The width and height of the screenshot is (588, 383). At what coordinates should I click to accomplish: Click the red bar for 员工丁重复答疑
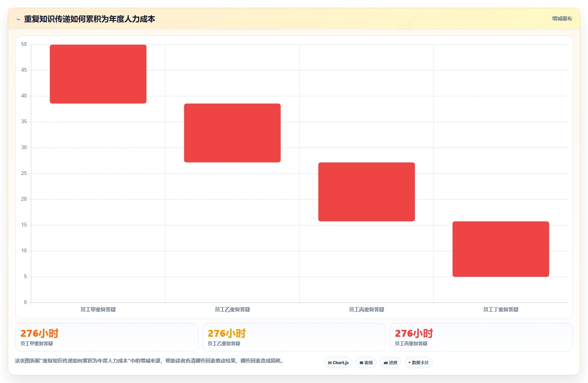[x=500, y=249]
